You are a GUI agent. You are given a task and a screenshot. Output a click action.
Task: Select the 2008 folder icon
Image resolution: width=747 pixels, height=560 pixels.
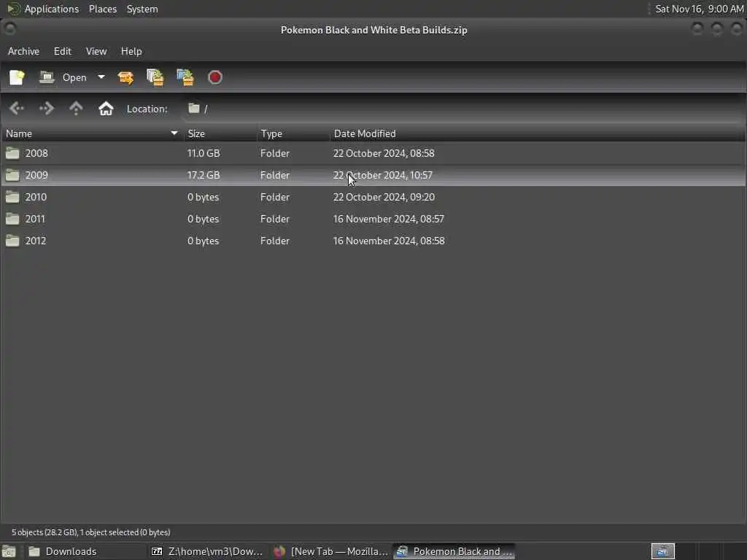12,153
